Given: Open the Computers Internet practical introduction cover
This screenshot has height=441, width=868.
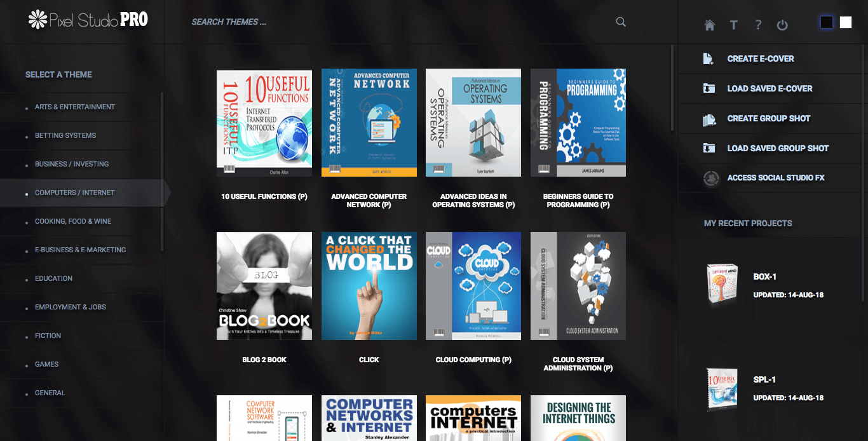Looking at the screenshot, I should [473, 418].
